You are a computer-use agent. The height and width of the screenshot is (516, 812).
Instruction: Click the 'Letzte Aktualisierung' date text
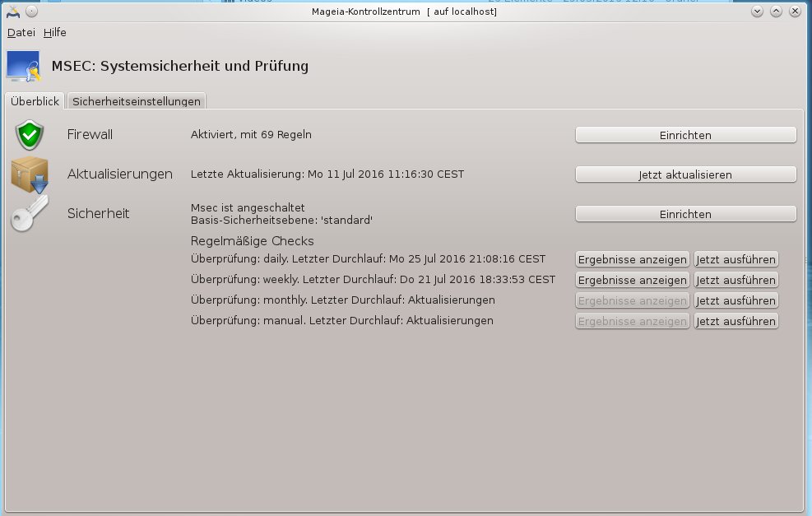(327, 174)
